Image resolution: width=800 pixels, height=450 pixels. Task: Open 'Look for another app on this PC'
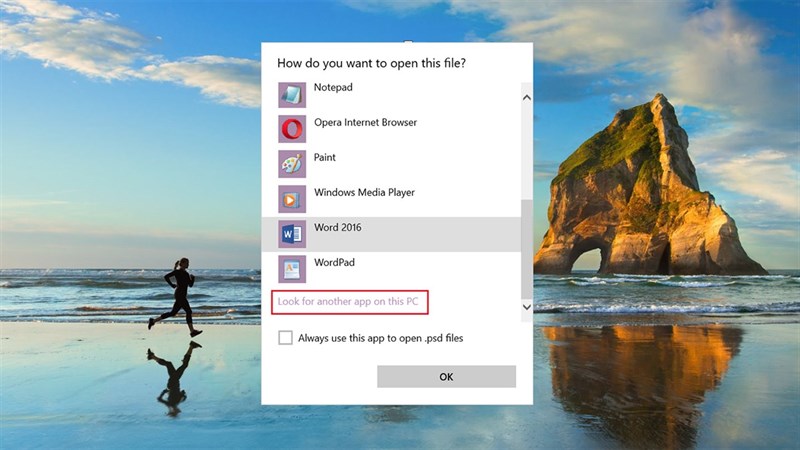coord(350,303)
